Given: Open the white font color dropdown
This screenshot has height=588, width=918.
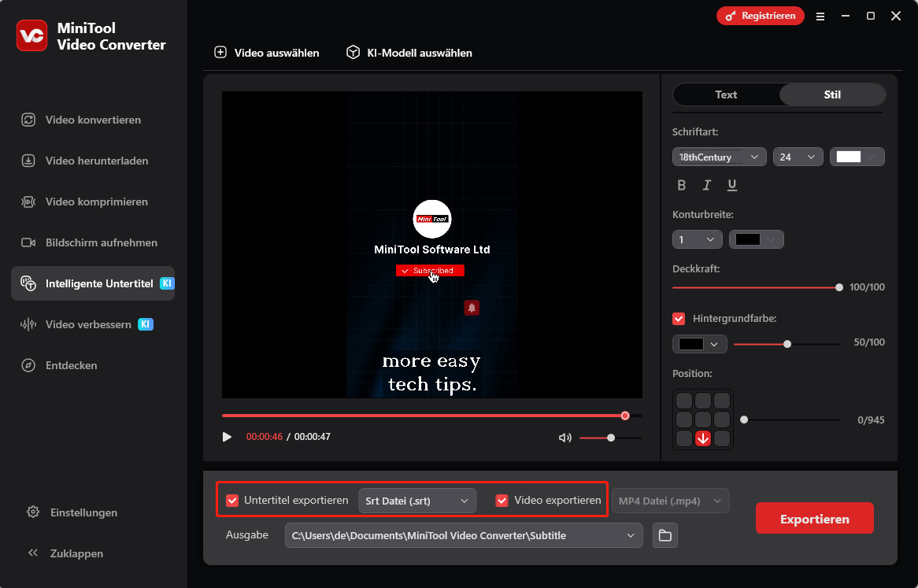Looking at the screenshot, I should pos(857,157).
